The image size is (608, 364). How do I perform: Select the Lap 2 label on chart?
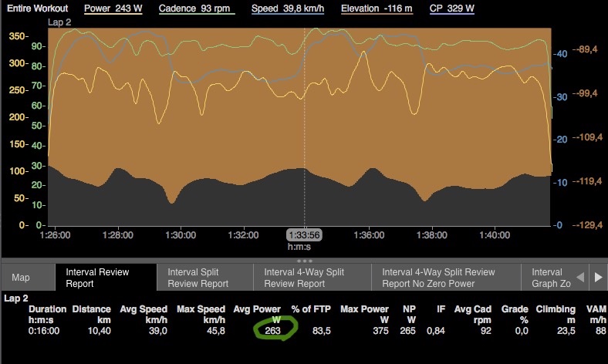pos(59,23)
